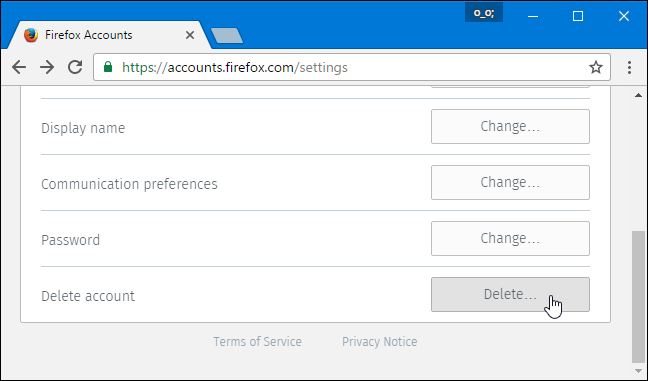The width and height of the screenshot is (648, 381).
Task: Click the scrollbar up arrow
Action: pyautogui.click(x=638, y=95)
